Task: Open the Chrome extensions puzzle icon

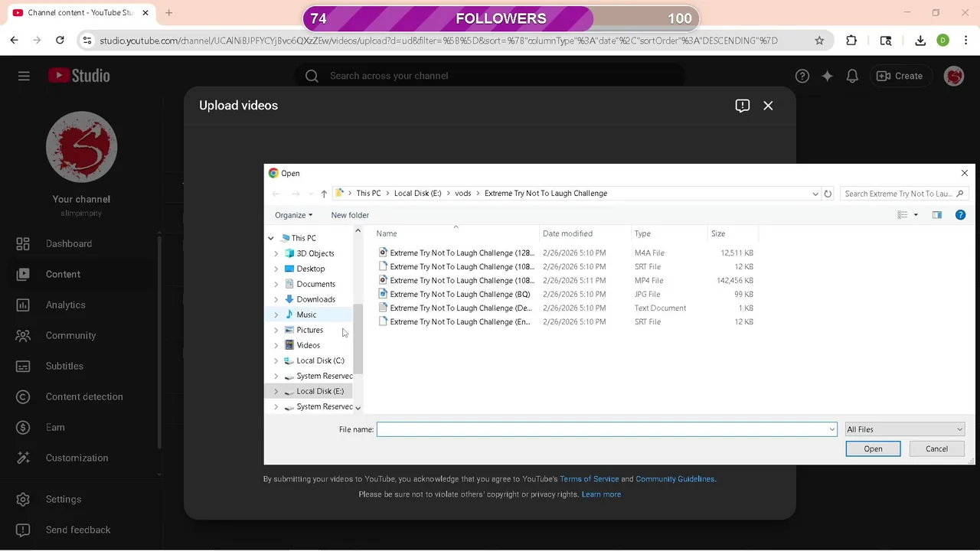Action: [x=851, y=41]
